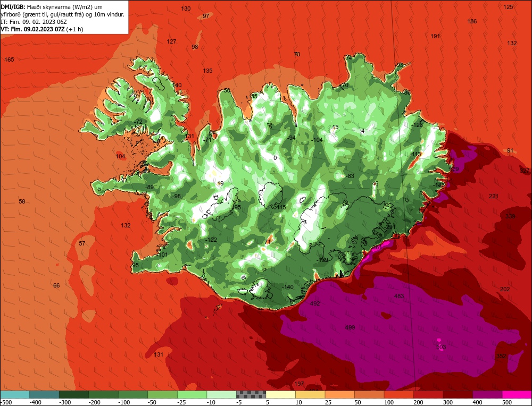Click the map value 492
The height and width of the screenshot is (406, 532).
coord(315,303)
